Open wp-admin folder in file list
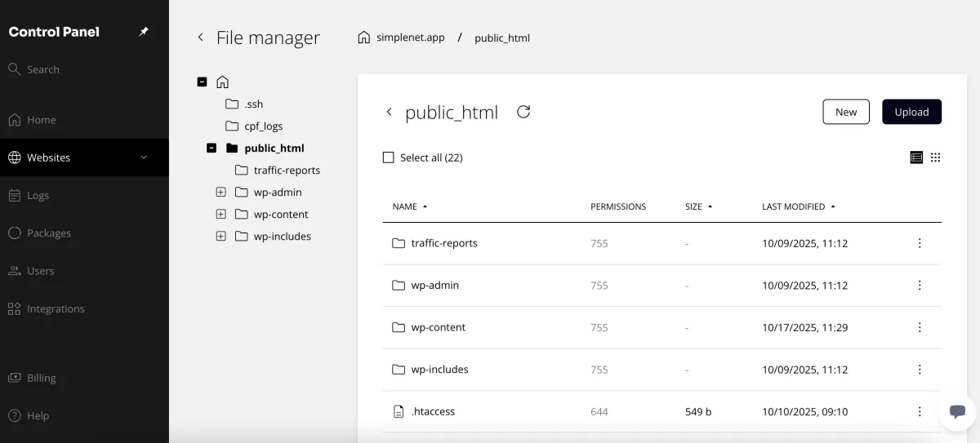 [435, 286]
